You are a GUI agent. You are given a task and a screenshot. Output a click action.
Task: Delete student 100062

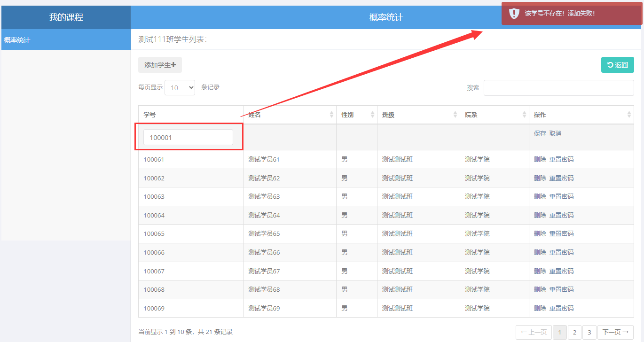coord(540,178)
